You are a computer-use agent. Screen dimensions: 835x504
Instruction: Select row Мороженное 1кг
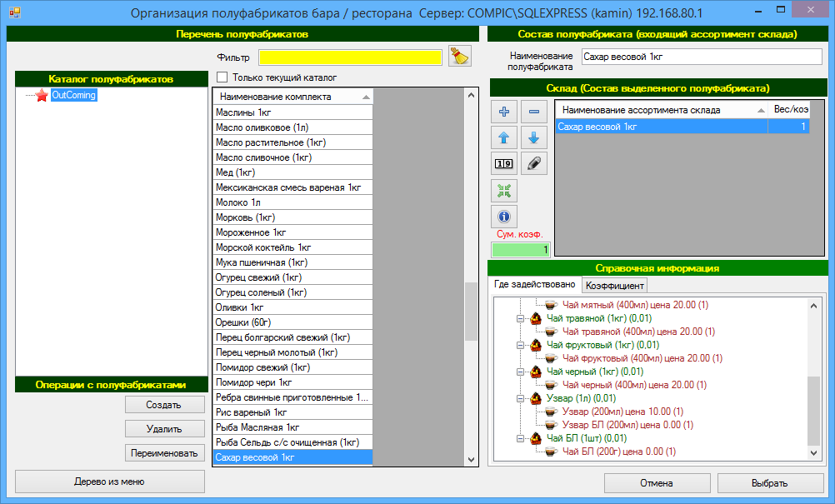click(292, 232)
